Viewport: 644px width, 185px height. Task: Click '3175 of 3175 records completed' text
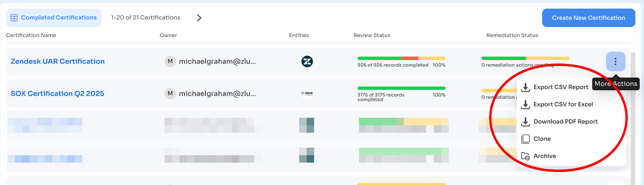381,97
